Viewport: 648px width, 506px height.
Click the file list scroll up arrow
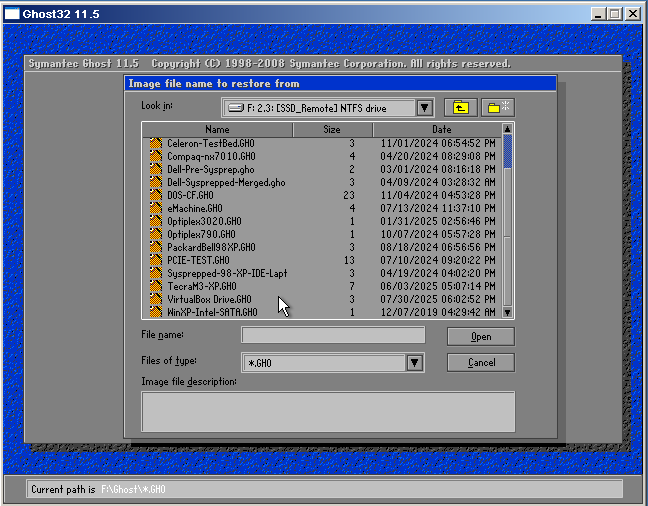[507, 129]
